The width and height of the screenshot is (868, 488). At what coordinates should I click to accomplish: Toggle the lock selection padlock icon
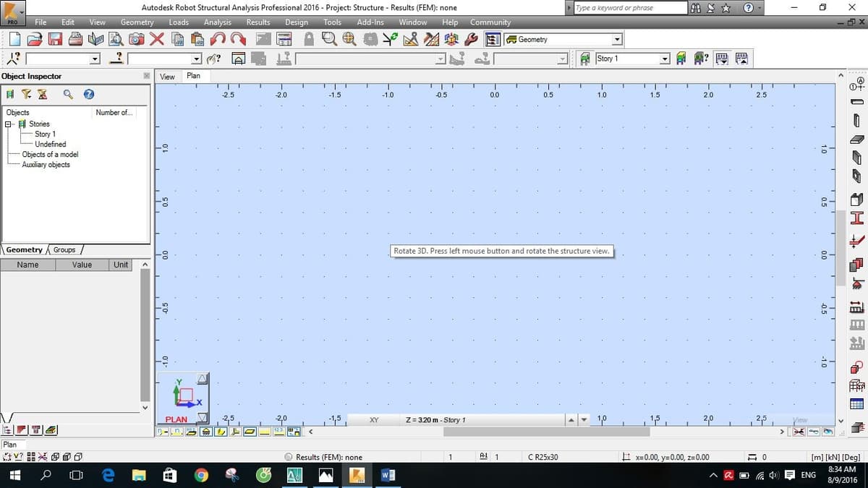click(x=309, y=40)
